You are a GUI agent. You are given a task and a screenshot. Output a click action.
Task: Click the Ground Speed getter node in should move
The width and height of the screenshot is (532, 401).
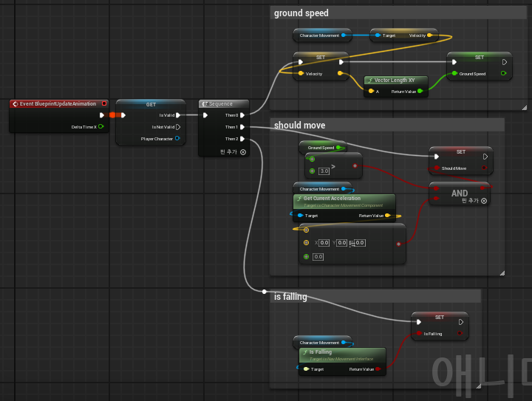pos(323,148)
